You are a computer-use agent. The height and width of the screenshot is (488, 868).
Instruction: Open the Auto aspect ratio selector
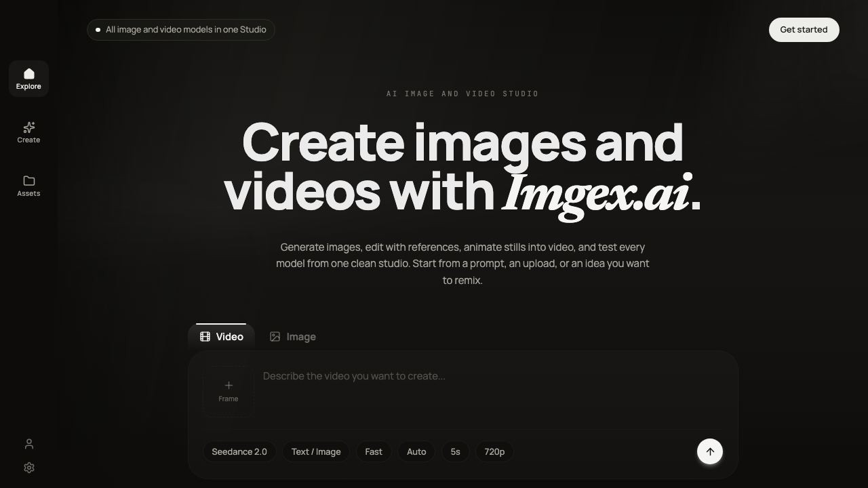tap(416, 451)
